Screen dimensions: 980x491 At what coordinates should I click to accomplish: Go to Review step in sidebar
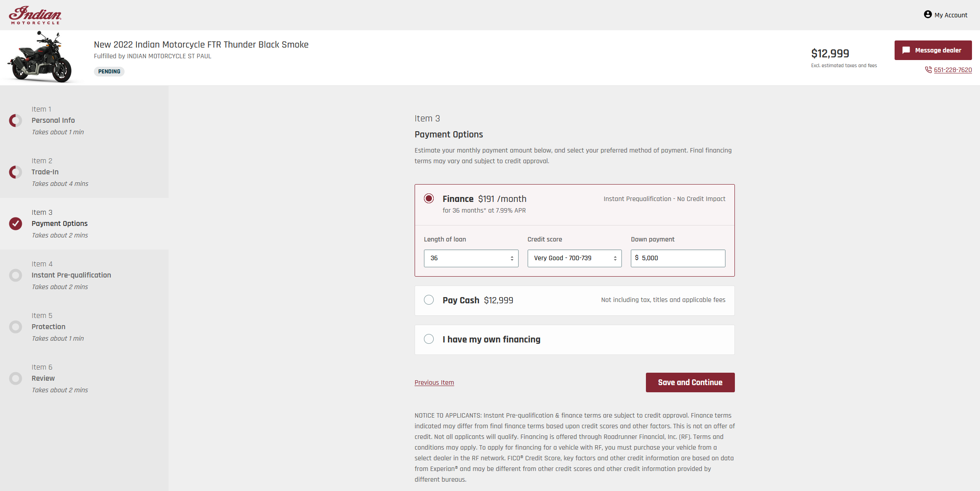tap(43, 378)
